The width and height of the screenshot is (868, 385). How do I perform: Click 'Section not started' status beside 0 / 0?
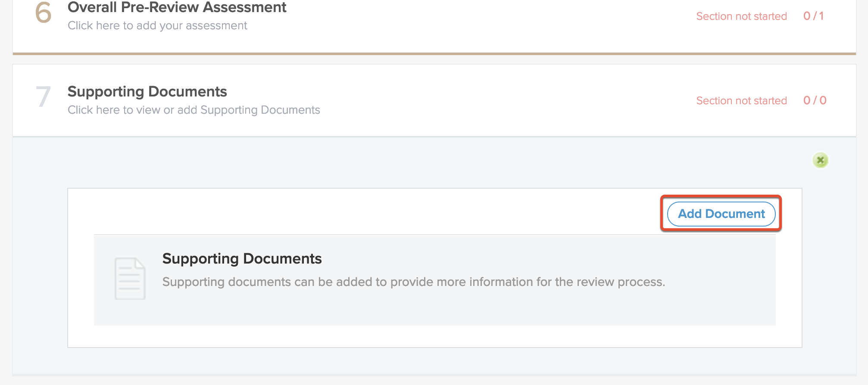[x=741, y=101]
